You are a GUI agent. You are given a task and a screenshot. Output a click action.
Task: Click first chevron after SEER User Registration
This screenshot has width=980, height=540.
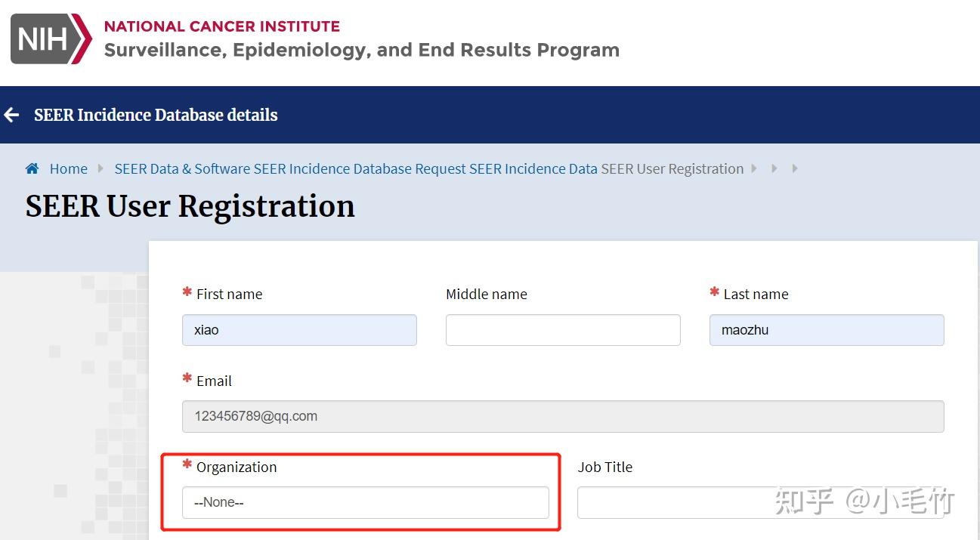754,168
